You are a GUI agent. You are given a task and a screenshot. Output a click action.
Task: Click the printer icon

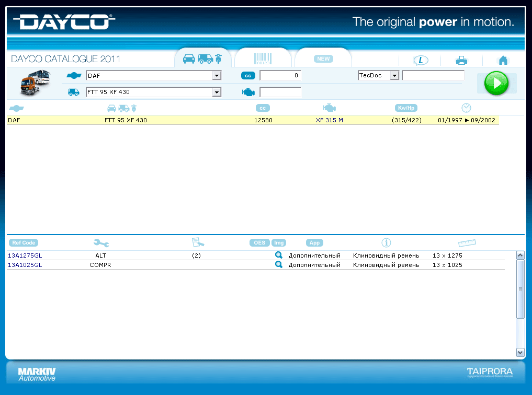tap(461, 61)
